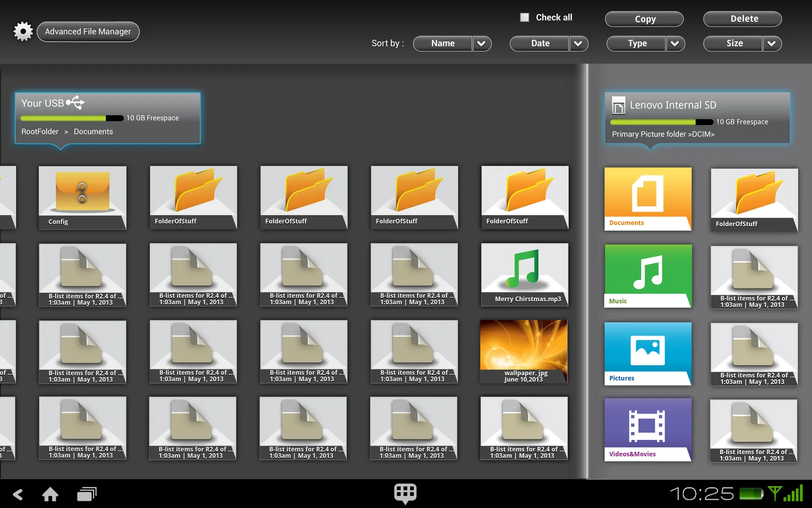Open the Type sort dropdown arrow

(675, 44)
